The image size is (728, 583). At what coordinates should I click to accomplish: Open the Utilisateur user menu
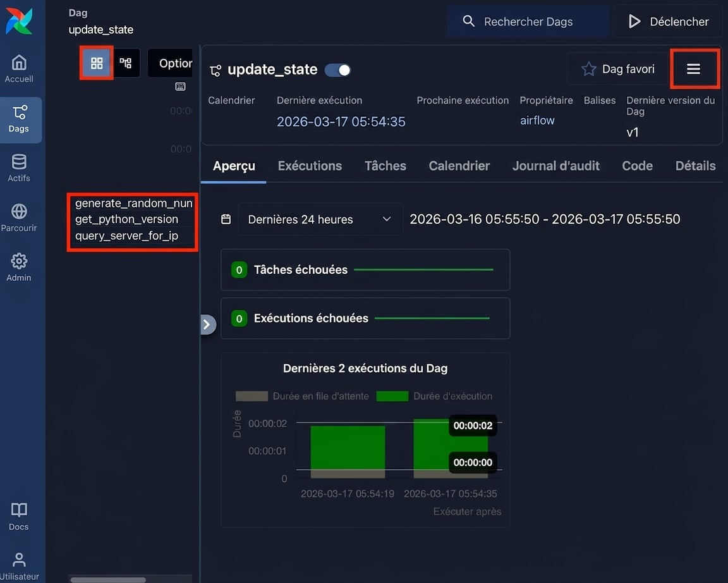pos(19,567)
